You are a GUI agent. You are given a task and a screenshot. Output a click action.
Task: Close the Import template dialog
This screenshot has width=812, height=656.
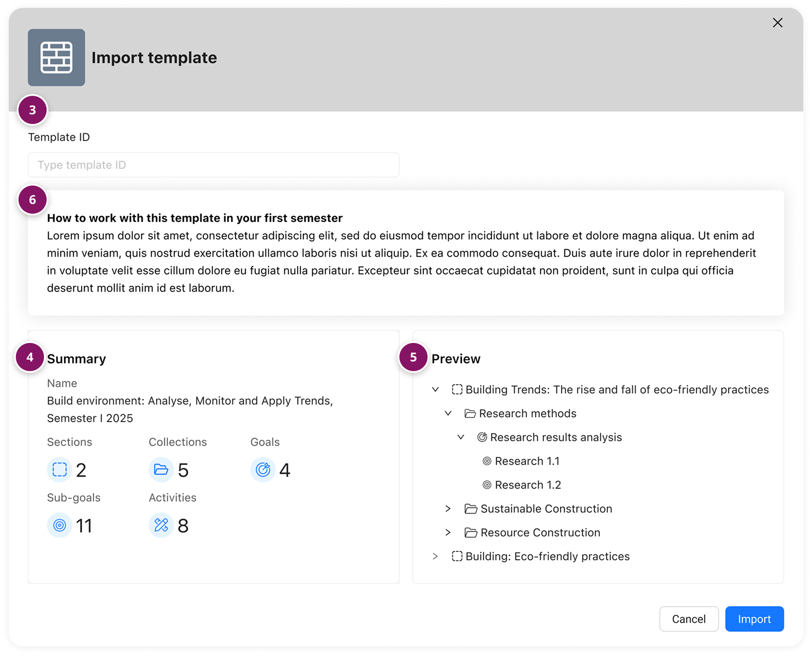777,23
